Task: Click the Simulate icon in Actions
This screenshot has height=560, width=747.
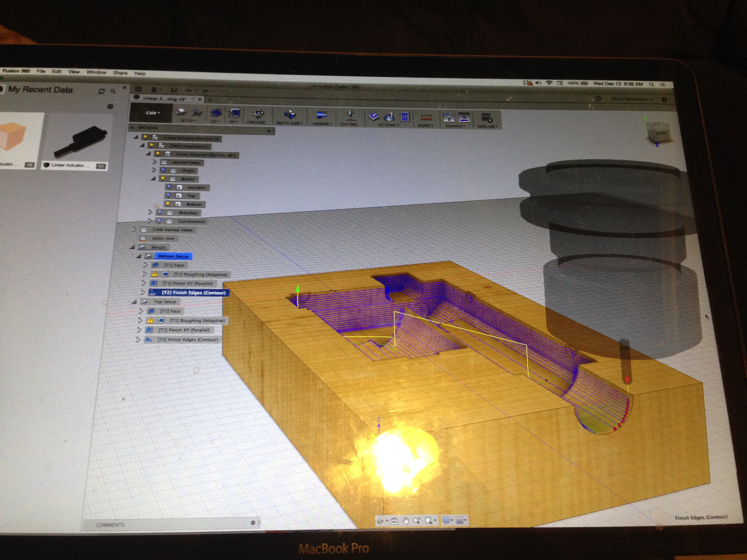Action: click(389, 117)
